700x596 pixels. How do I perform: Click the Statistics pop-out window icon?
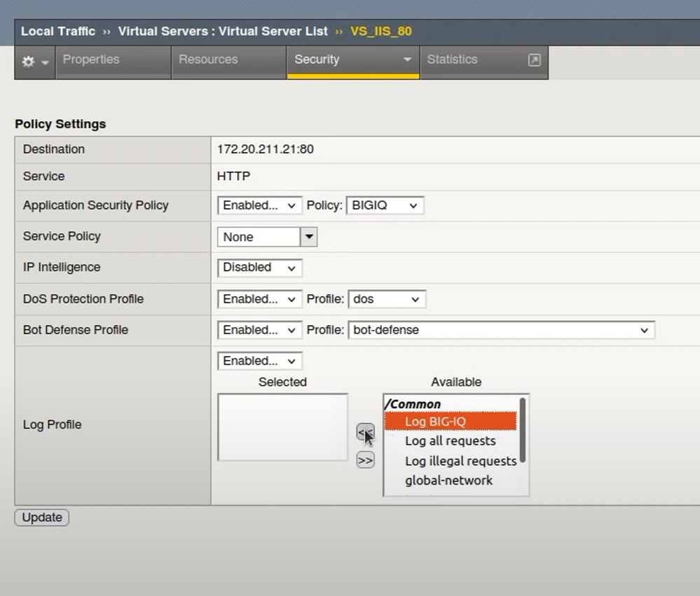pyautogui.click(x=534, y=60)
